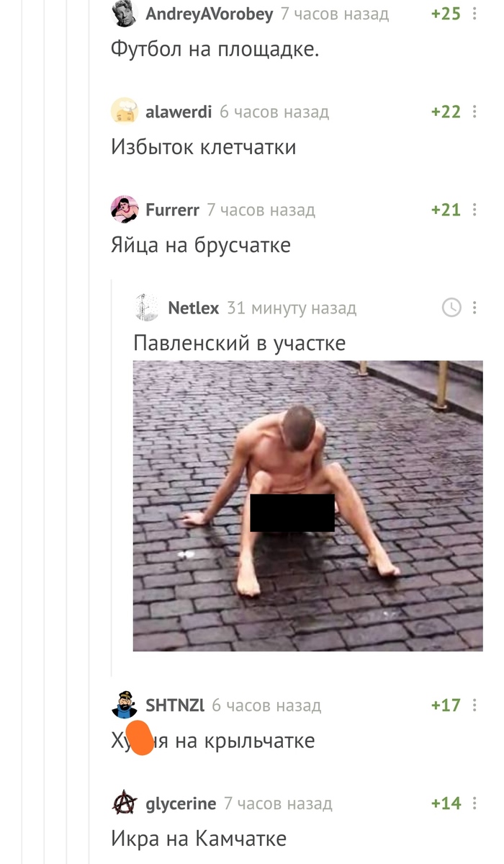Click the glycerine username link
The height and width of the screenshot is (864, 504).
point(181,804)
